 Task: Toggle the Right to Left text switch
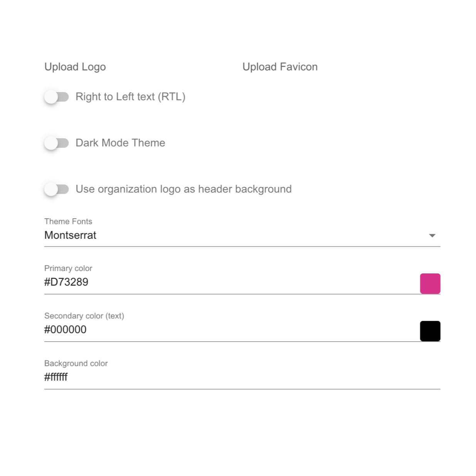56,97
